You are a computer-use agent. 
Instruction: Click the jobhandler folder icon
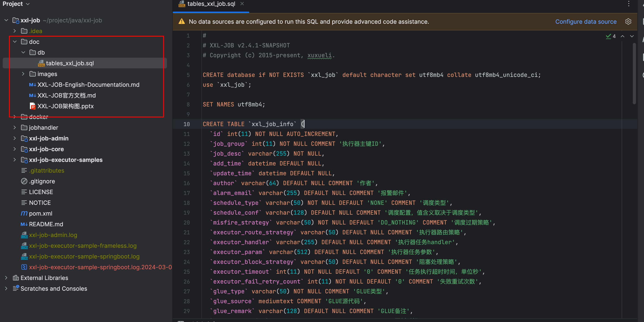[24, 128]
